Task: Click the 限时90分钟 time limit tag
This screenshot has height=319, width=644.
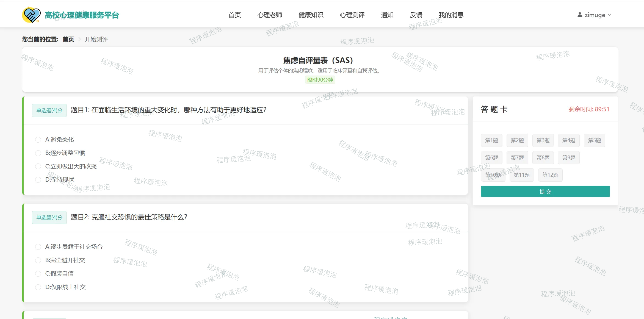Action: [x=320, y=80]
